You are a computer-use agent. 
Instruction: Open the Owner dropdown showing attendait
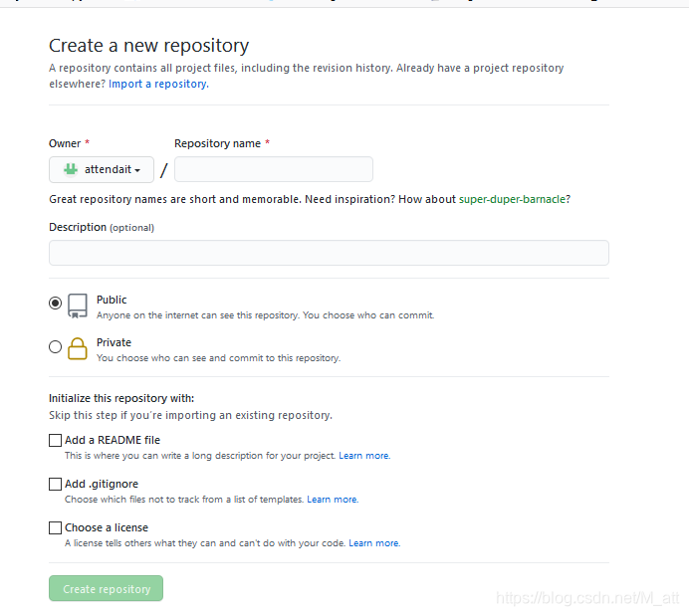tap(102, 169)
